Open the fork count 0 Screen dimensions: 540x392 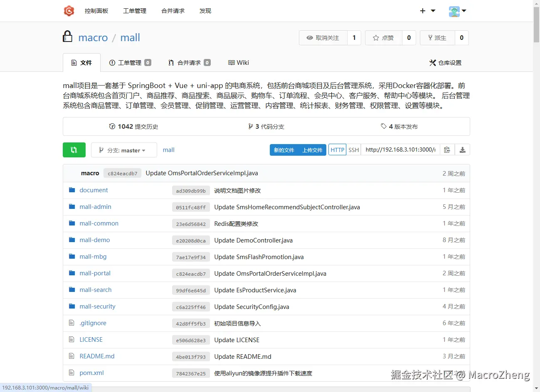pos(462,38)
